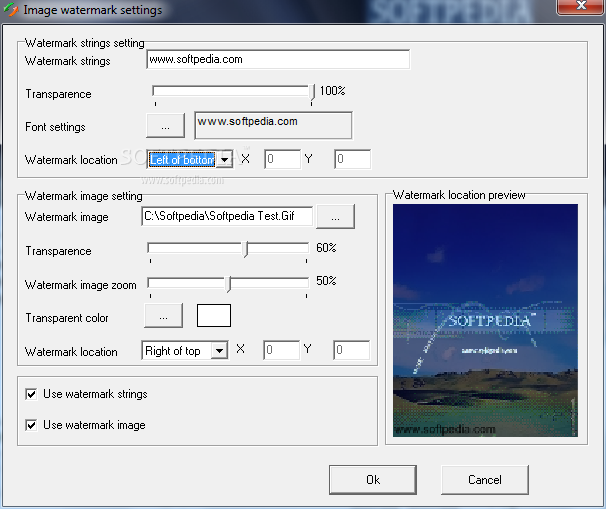The width and height of the screenshot is (606, 509).
Task: Confirm settings with the Ok button
Action: 373,480
